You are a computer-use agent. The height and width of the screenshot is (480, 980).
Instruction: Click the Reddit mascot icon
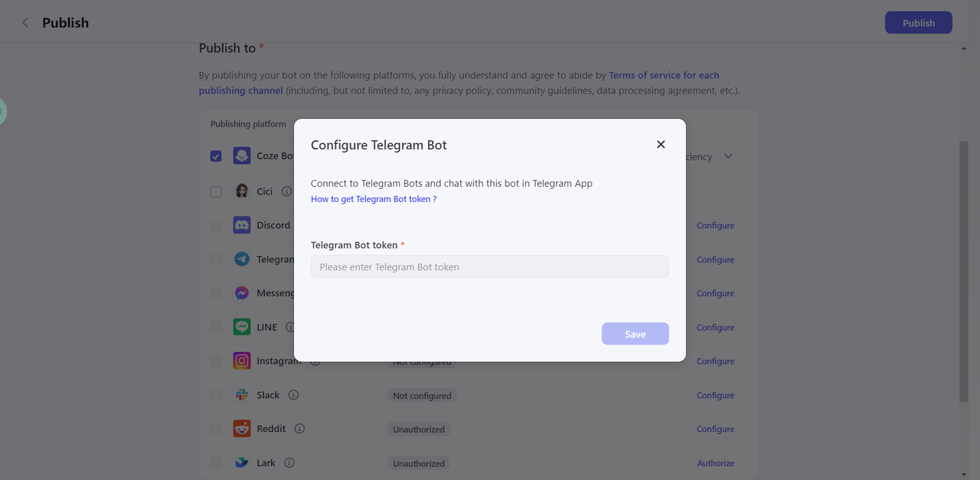coord(242,428)
